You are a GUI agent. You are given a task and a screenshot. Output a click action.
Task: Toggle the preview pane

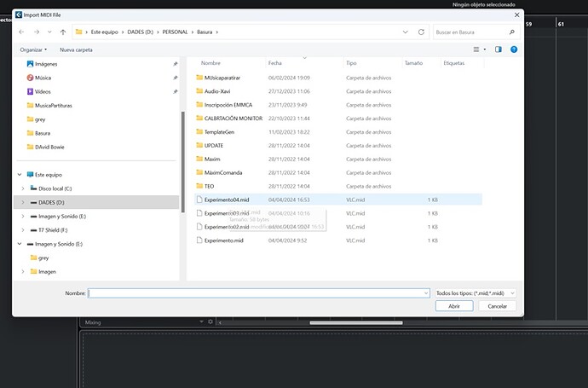point(498,49)
